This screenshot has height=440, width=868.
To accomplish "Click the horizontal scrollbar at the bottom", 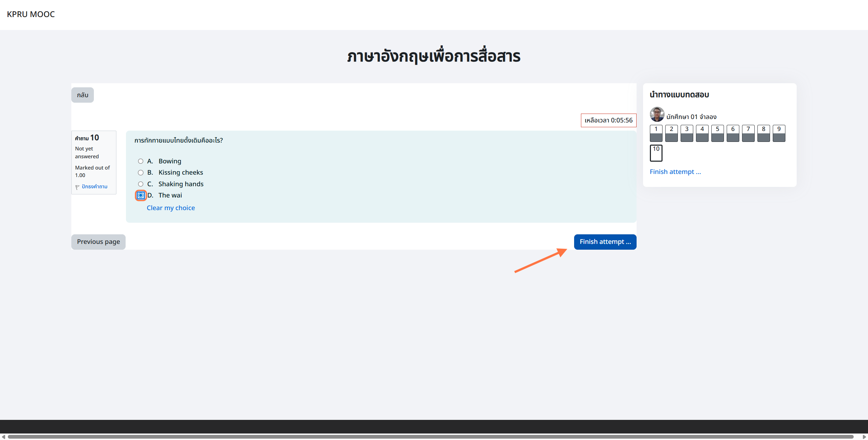I will pyautogui.click(x=430, y=437).
